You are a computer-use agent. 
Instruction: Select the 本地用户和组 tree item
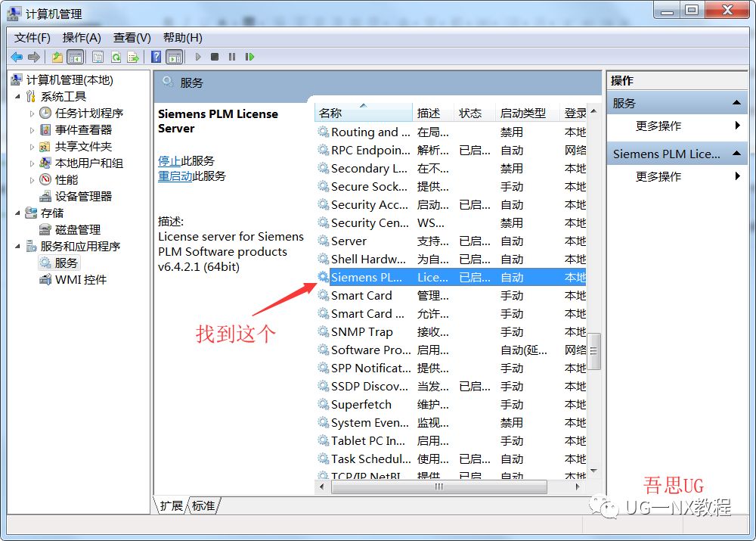(88, 163)
